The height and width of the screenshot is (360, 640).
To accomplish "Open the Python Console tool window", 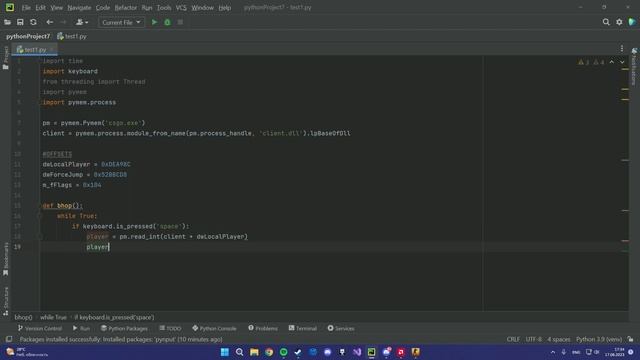I will point(214,328).
